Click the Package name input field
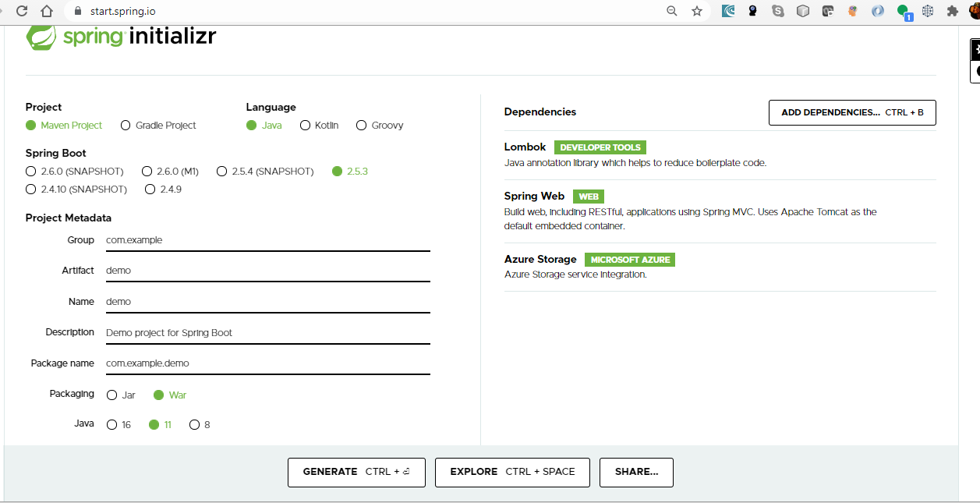The height and width of the screenshot is (503, 980). point(267,363)
